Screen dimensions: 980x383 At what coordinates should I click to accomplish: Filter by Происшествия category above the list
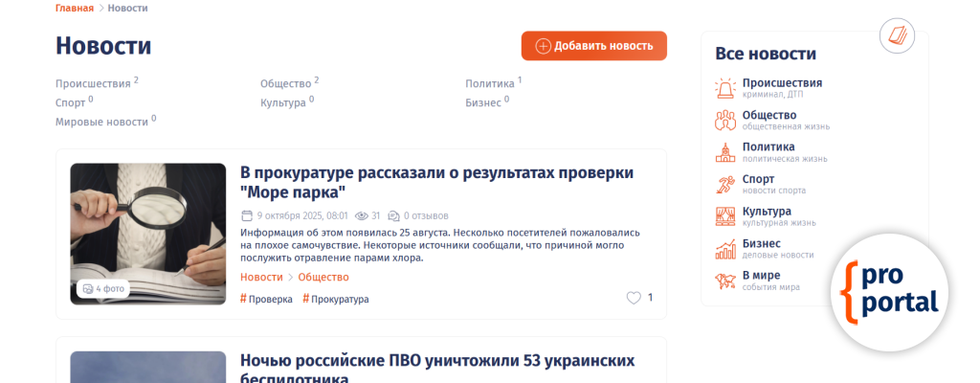point(93,83)
